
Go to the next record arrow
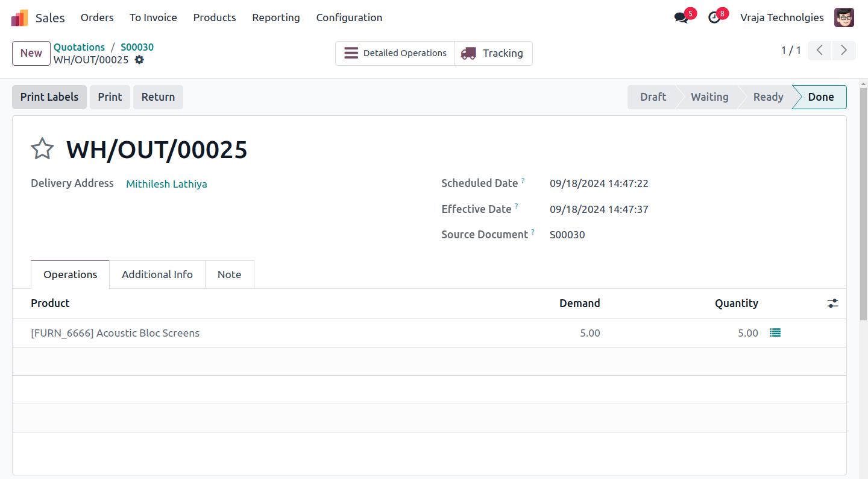tap(844, 51)
